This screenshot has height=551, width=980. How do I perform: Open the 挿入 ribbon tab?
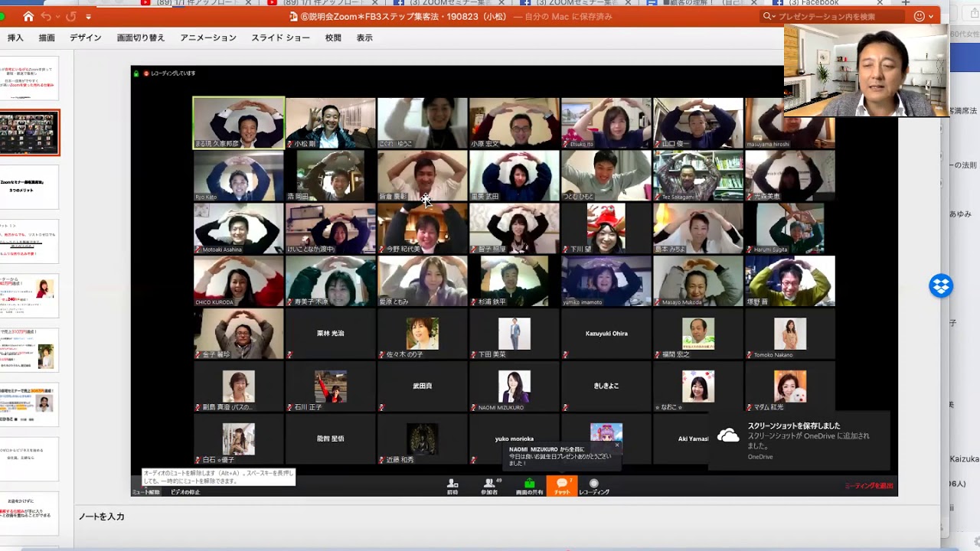pyautogui.click(x=15, y=37)
